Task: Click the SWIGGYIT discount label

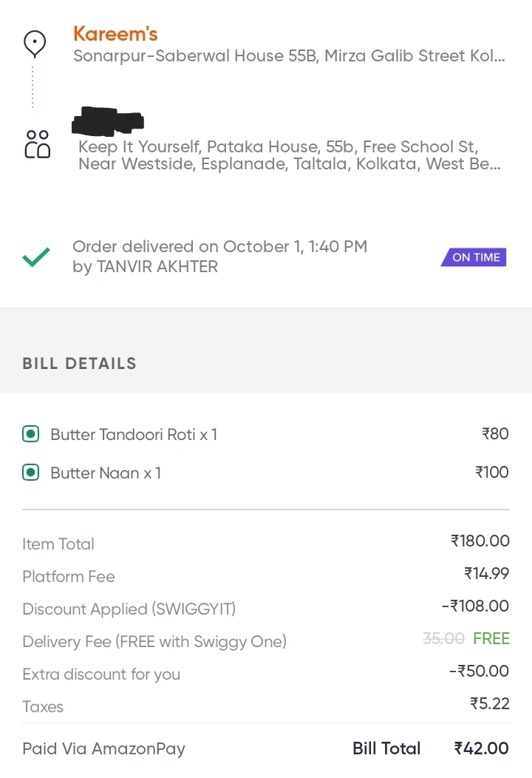Action: (129, 609)
